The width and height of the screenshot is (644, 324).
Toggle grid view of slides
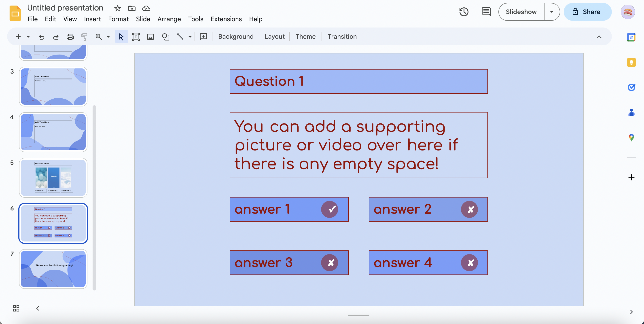16,308
